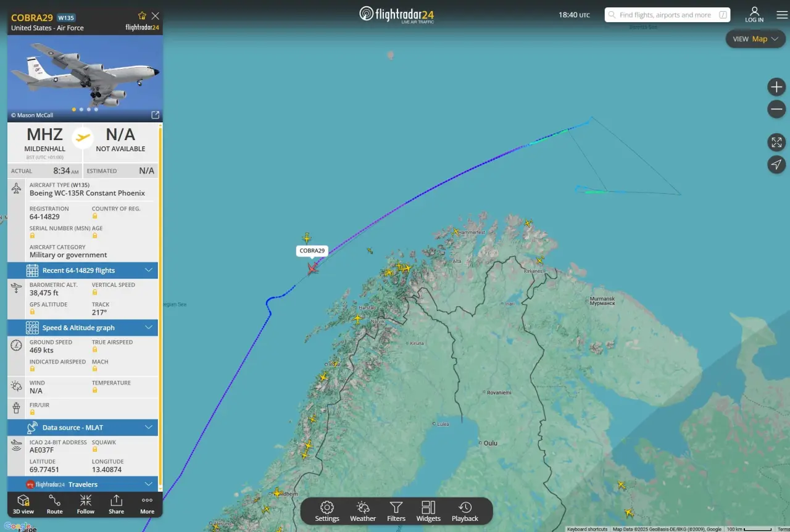790x532 pixels.
Task: Expand the Travelers section
Action: [x=83, y=484]
